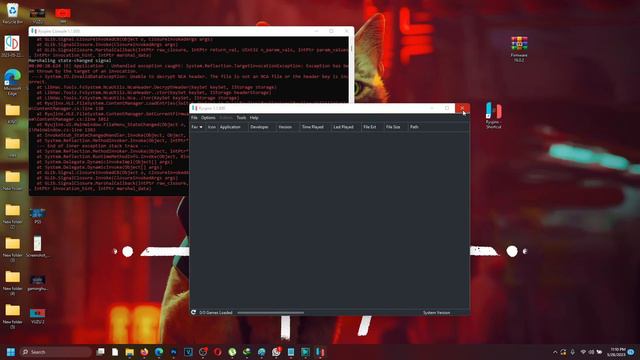Sort by Time Played column header
The image size is (640, 360).
point(315,127)
